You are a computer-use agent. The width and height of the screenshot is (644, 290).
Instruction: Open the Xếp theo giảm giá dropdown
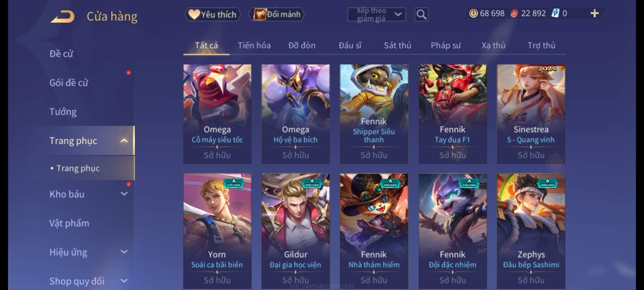[376, 15]
